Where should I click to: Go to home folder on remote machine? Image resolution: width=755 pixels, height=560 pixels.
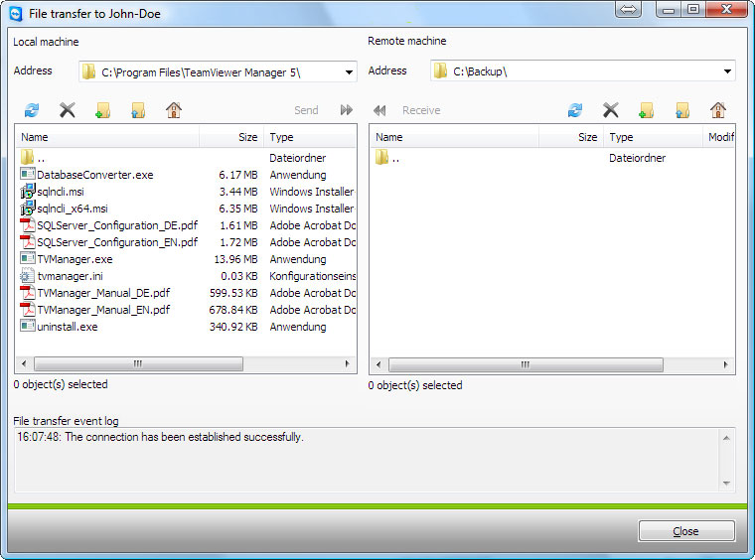[x=718, y=110]
